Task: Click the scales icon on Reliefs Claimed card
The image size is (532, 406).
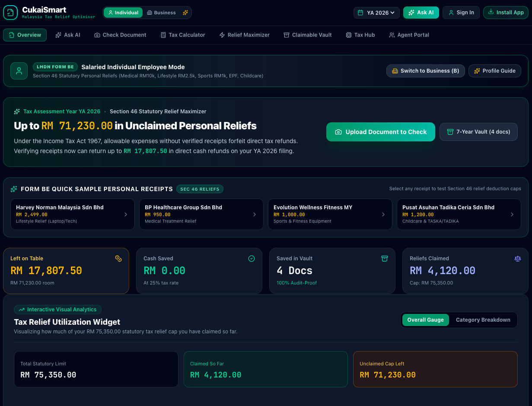Action: tap(518, 259)
